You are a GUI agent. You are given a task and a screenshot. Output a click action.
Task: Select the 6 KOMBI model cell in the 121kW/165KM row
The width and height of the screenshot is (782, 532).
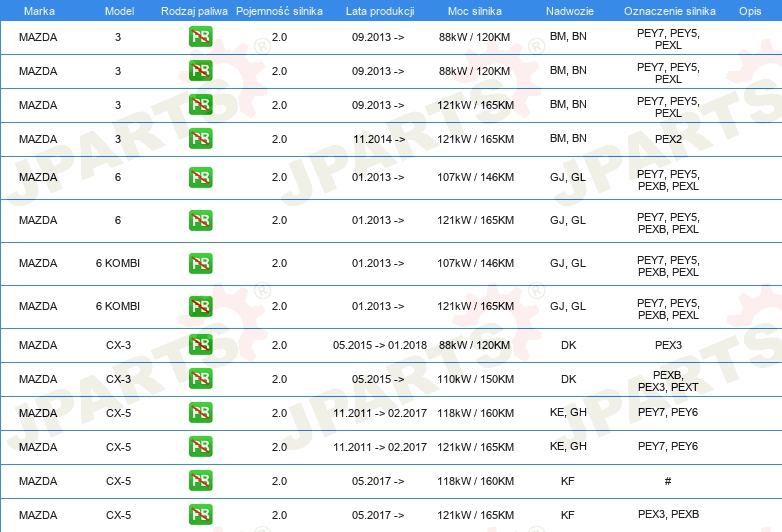tap(118, 306)
